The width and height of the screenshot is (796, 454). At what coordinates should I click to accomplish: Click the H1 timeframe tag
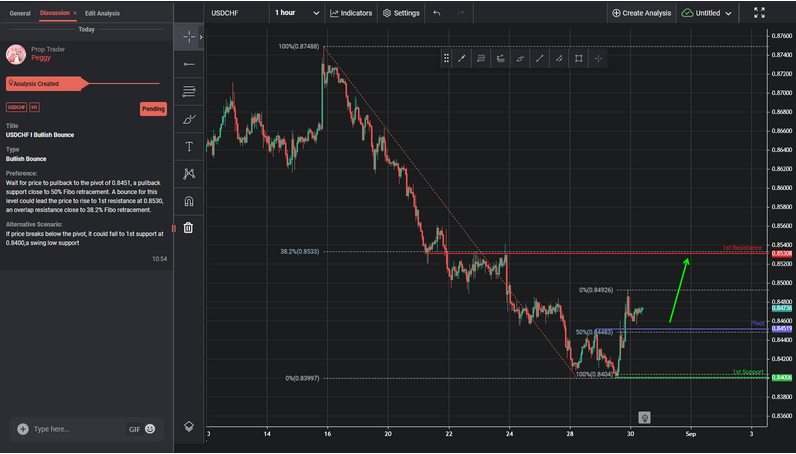(x=34, y=108)
